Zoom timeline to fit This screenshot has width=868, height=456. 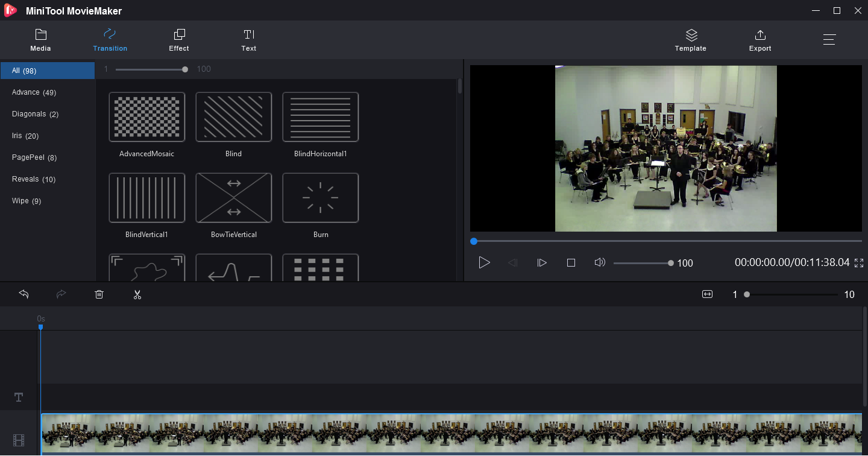pyautogui.click(x=707, y=294)
